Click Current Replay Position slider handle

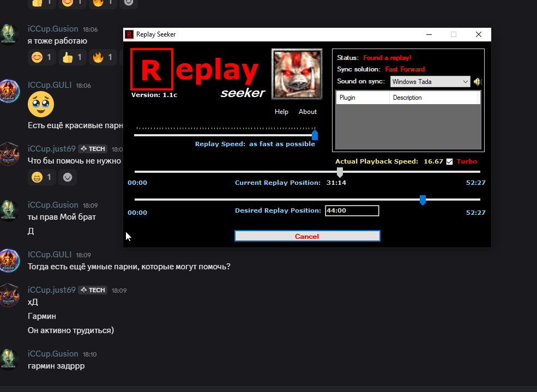tap(340, 172)
